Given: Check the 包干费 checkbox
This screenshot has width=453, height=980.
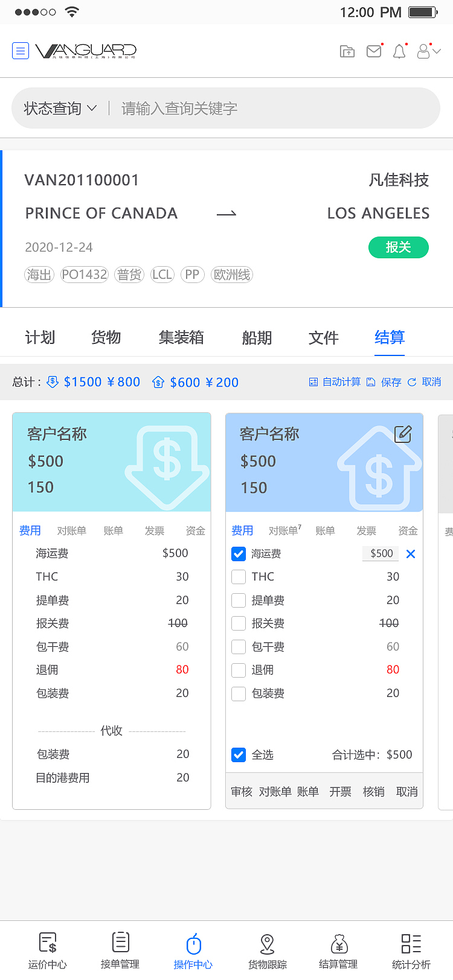Looking at the screenshot, I should click(x=239, y=647).
